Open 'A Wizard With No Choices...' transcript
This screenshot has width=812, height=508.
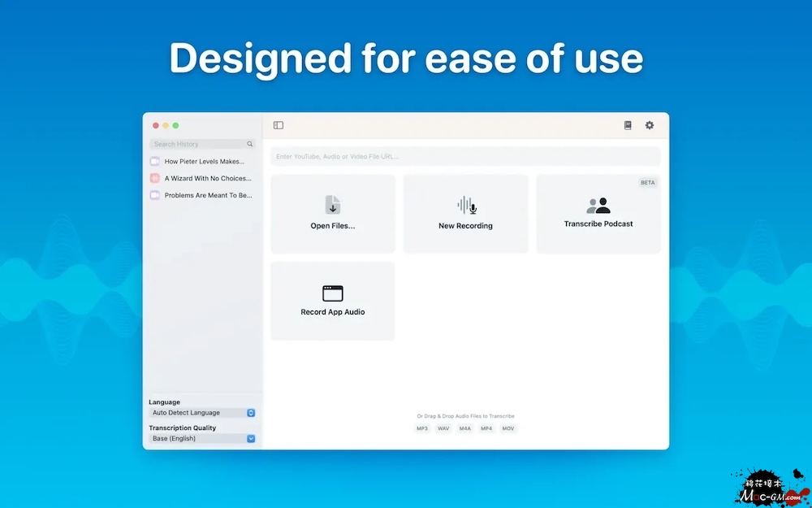pyautogui.click(x=208, y=178)
